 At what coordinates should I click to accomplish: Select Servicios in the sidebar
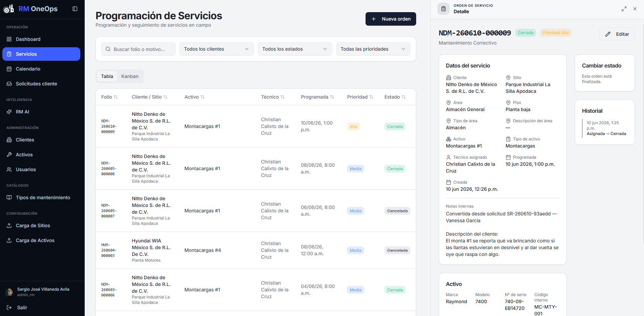click(41, 54)
